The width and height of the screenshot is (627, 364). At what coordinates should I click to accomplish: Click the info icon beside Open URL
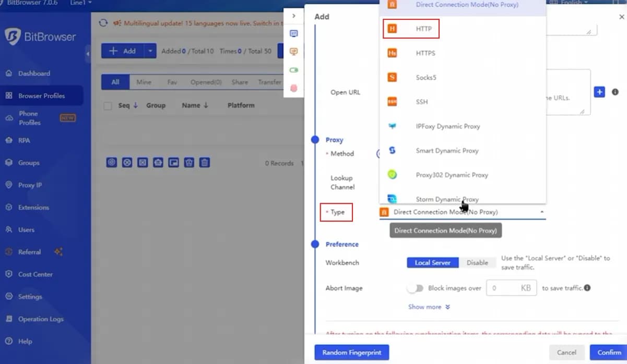coord(615,92)
